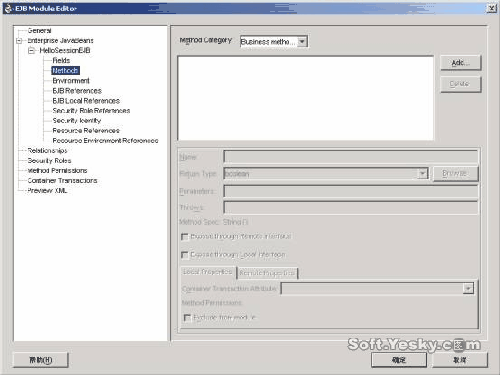Collapse the Enterprise JavaBeans node

(x=19, y=41)
